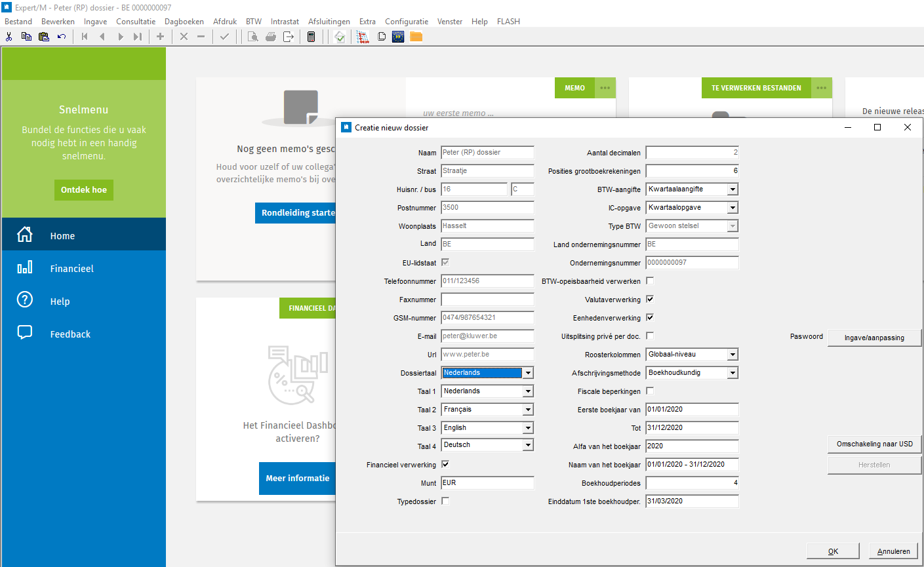The height and width of the screenshot is (567, 924).
Task: Expand the Dossiertaal dropdown
Action: tap(528, 373)
